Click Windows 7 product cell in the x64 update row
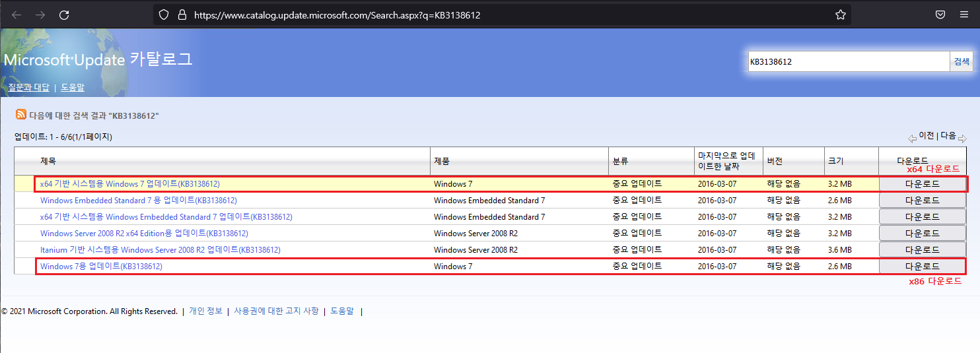Screen dimensions: 980x353 (453, 183)
